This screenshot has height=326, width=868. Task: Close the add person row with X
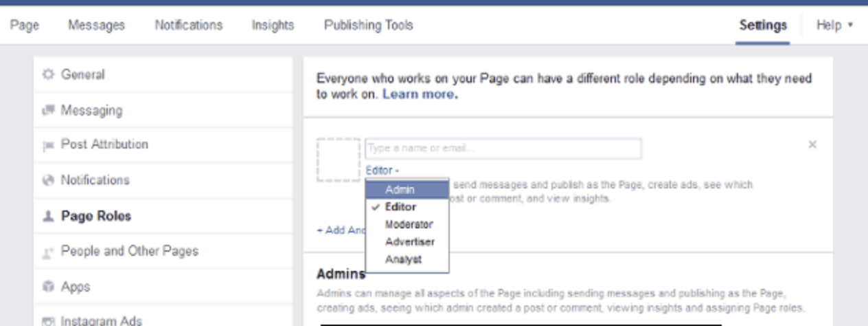coord(812,144)
